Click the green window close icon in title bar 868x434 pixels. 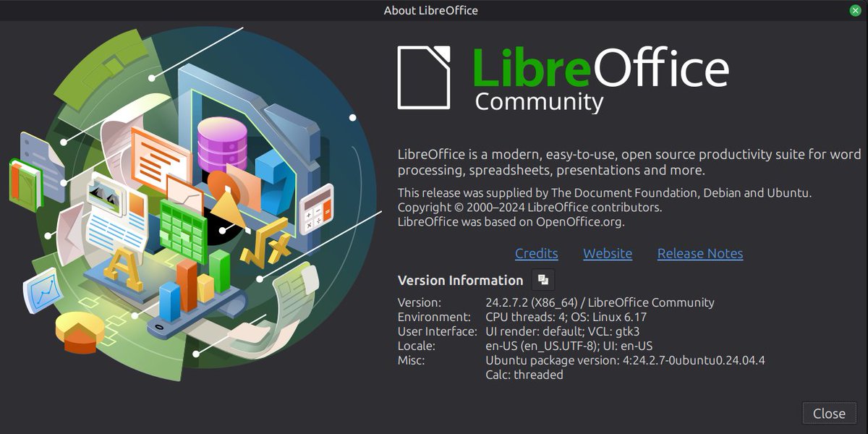(x=855, y=10)
